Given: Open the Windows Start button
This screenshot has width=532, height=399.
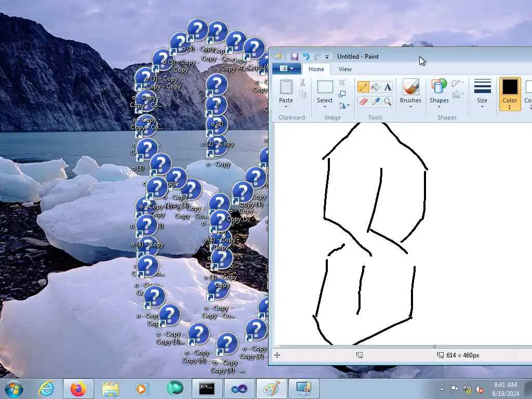Looking at the screenshot, I should (14, 389).
